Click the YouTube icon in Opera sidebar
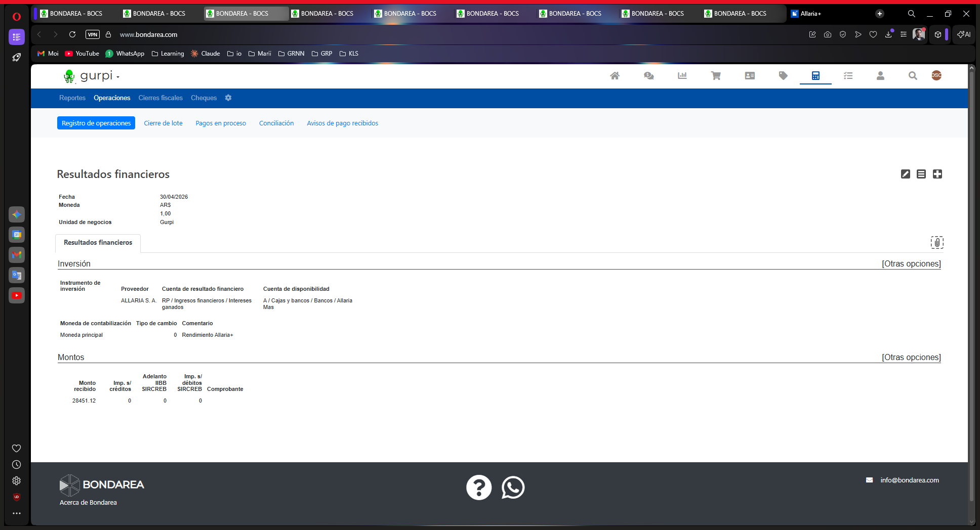The image size is (980, 530). click(17, 295)
